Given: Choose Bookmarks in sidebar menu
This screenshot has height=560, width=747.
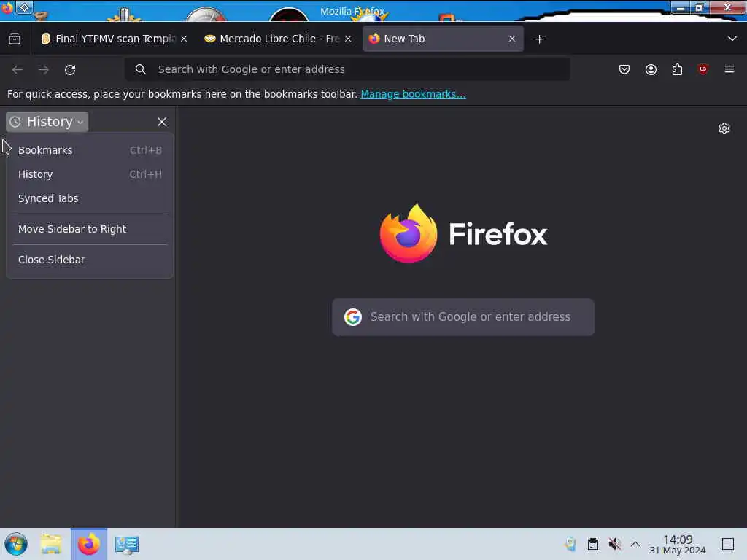Looking at the screenshot, I should coord(90,150).
